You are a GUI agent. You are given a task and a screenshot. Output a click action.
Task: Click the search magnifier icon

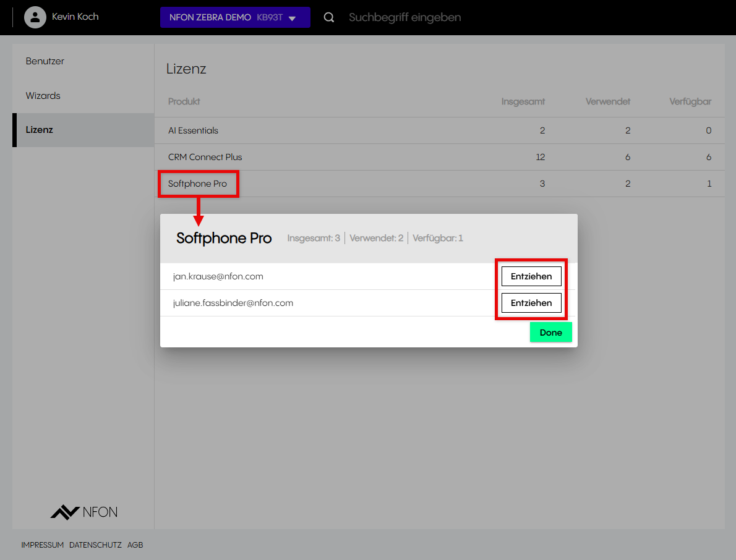click(x=329, y=17)
